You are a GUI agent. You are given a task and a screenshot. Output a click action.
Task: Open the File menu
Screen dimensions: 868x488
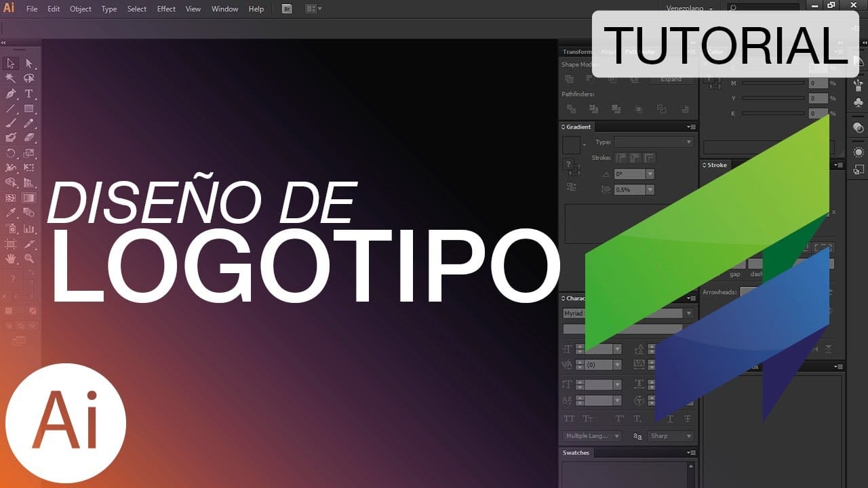(32, 9)
